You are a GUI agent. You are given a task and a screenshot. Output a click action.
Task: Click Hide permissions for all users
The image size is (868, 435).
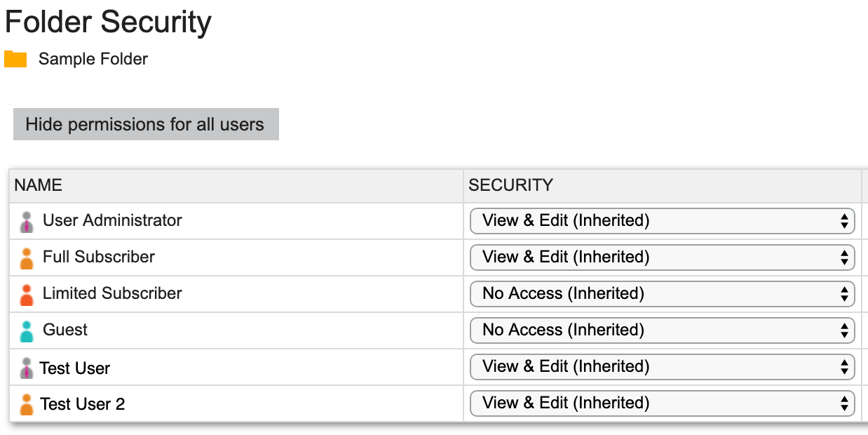pyautogui.click(x=145, y=124)
